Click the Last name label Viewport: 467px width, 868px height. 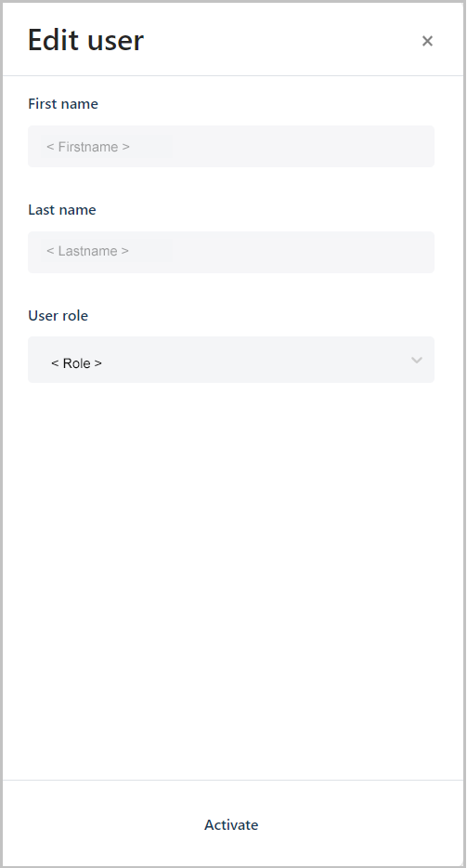pyautogui.click(x=62, y=209)
